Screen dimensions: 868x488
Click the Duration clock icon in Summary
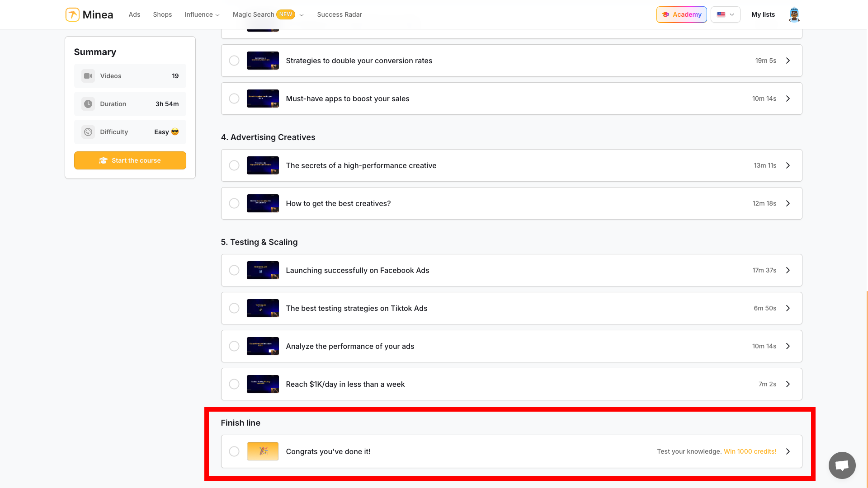click(88, 103)
